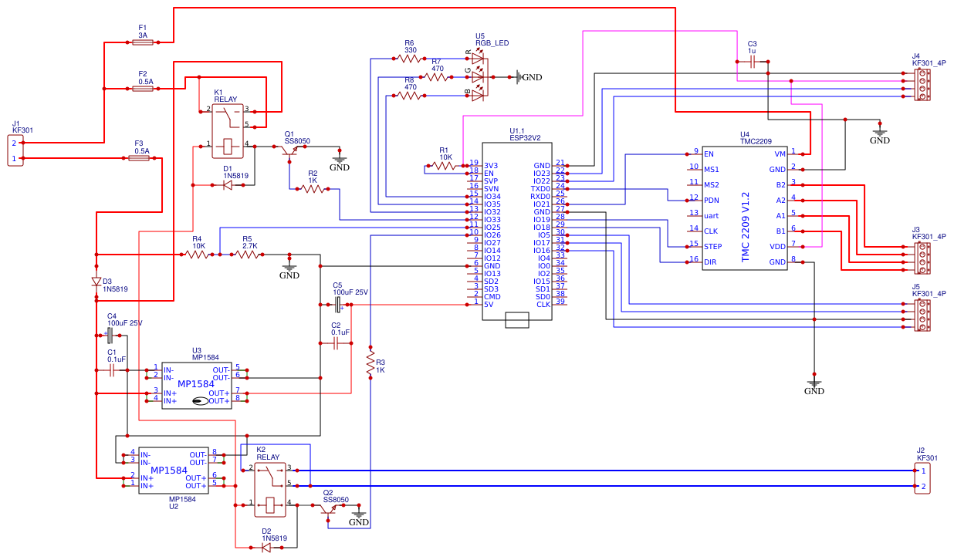Click the TMC2209 driver chip body

click(745, 207)
